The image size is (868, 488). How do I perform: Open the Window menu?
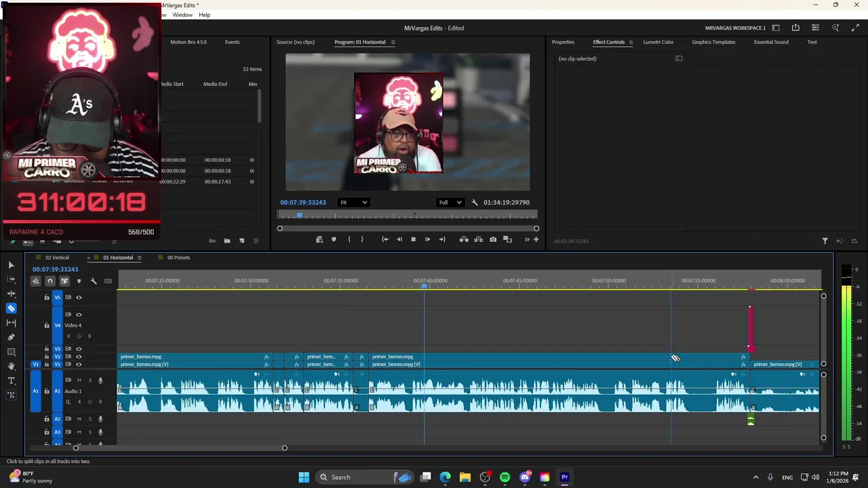[x=182, y=15]
